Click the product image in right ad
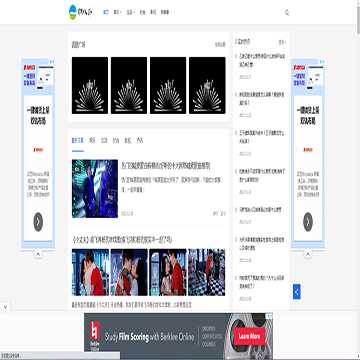The height and width of the screenshot is (360, 360). tap(315, 76)
